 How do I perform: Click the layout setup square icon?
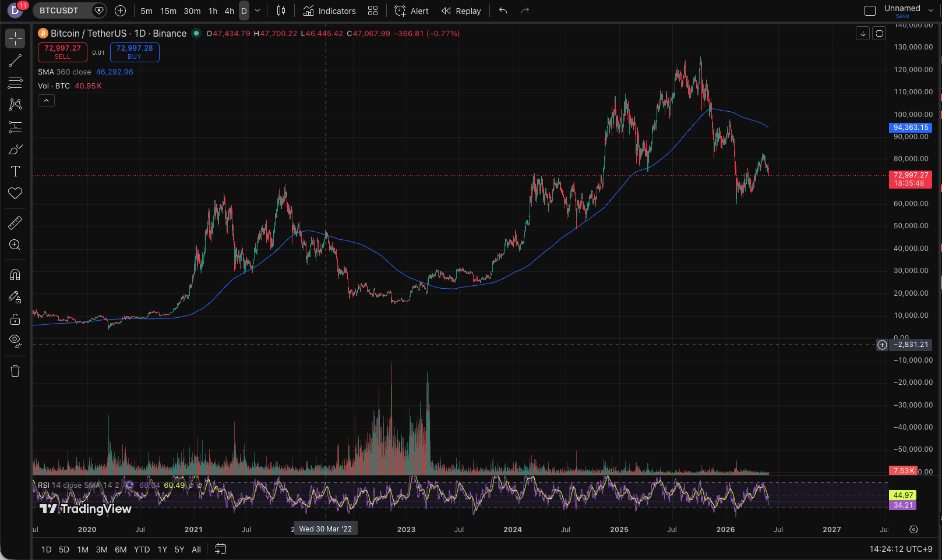click(870, 10)
